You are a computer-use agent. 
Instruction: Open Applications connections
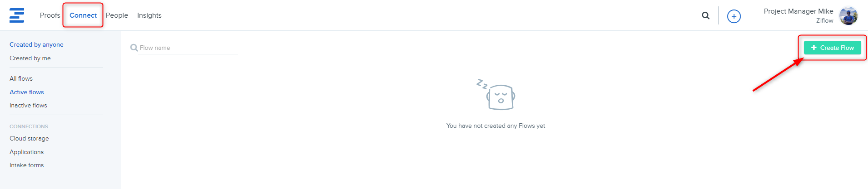[x=27, y=152]
